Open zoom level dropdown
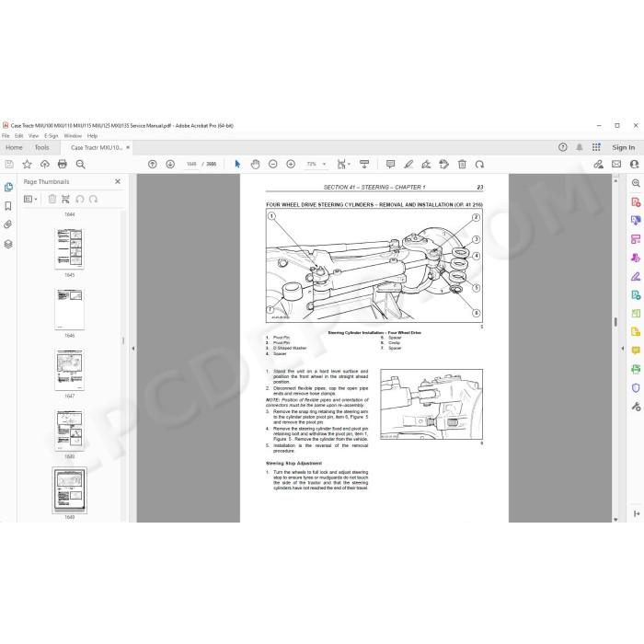The width and height of the screenshot is (644, 644). (x=324, y=165)
